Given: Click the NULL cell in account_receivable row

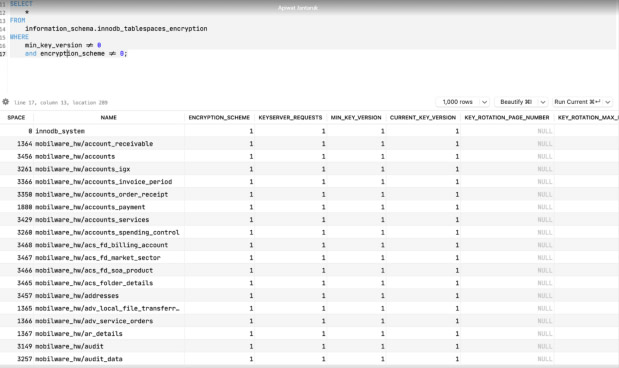Looking at the screenshot, I should pos(544,144).
